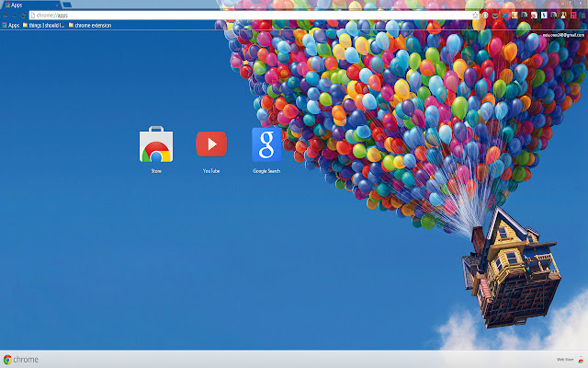Reload the current page
588x368 pixels.
point(23,16)
